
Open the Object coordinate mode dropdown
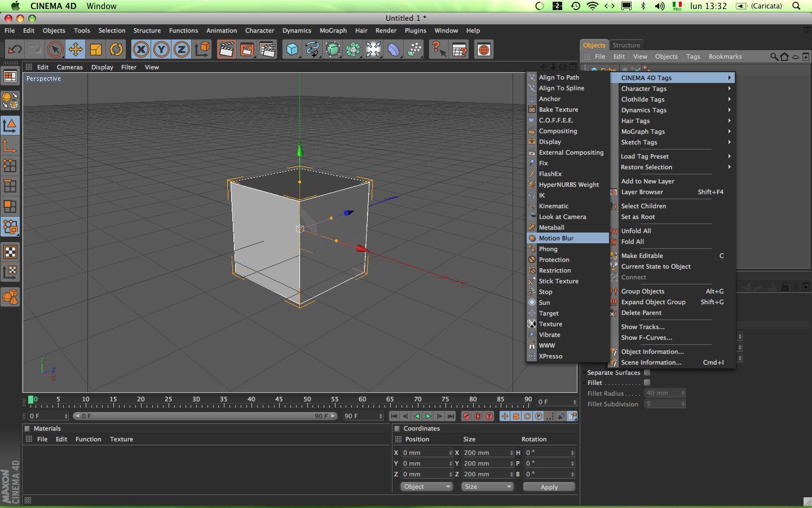(427, 487)
